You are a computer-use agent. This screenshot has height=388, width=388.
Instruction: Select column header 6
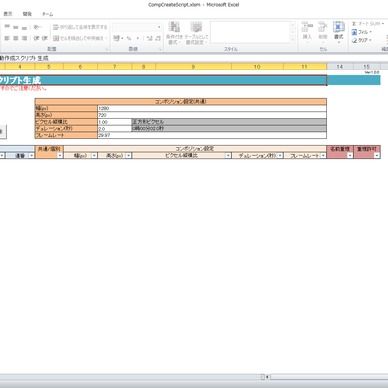(x=80, y=67)
